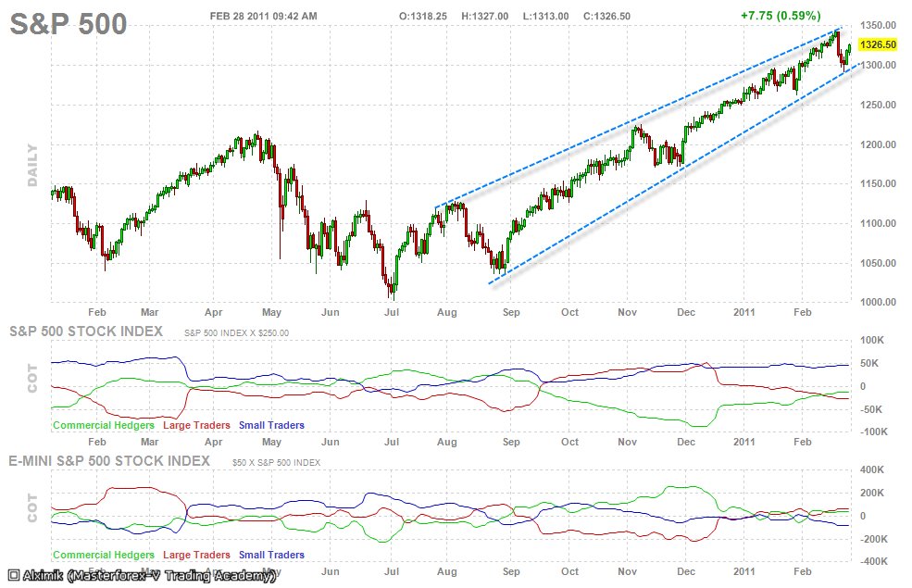This screenshot has height=588, width=912.
Task: Click the 400K axis label
Action: [872, 469]
